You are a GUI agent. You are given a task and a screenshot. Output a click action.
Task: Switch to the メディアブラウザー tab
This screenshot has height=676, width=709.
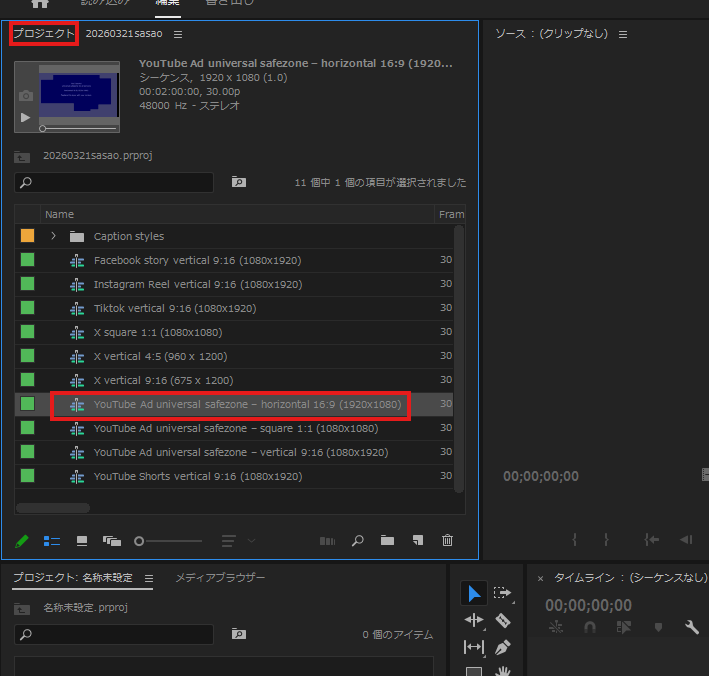coord(220,578)
